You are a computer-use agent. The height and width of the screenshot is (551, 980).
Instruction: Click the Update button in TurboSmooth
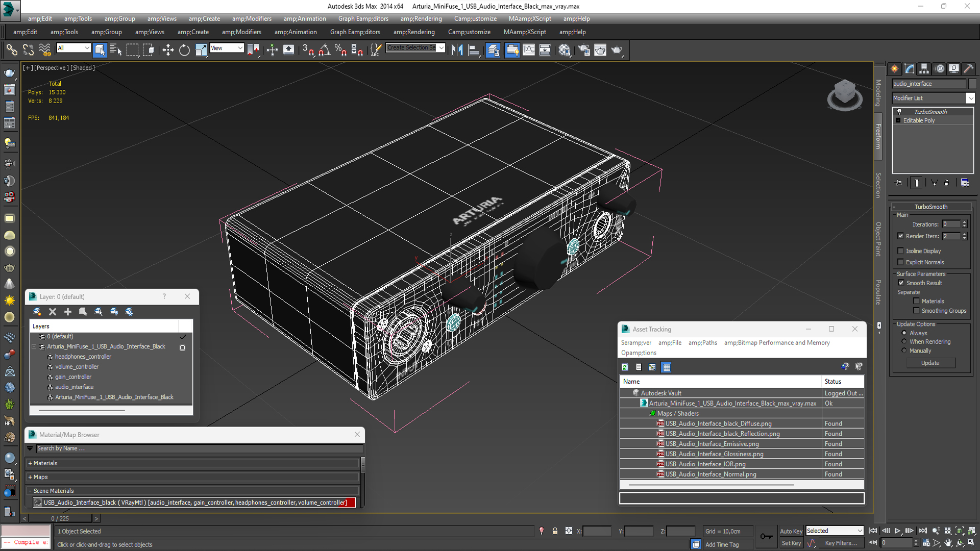tap(930, 363)
